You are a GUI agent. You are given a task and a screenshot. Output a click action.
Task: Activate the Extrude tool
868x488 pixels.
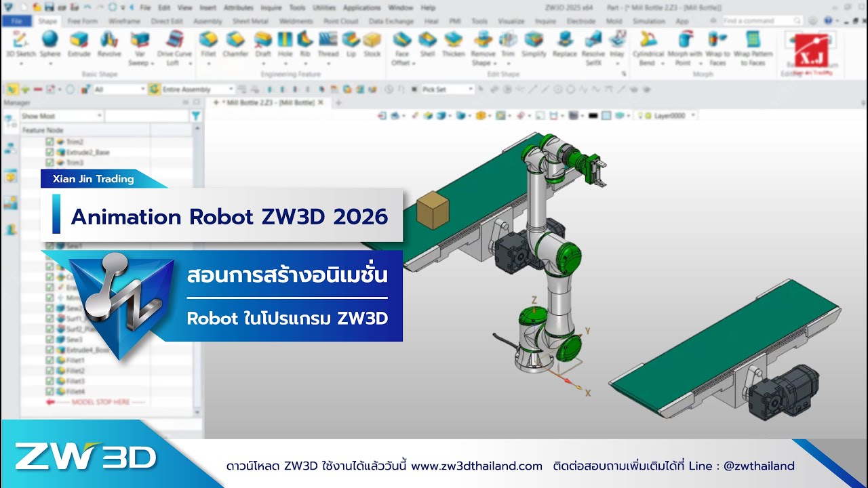[79, 45]
